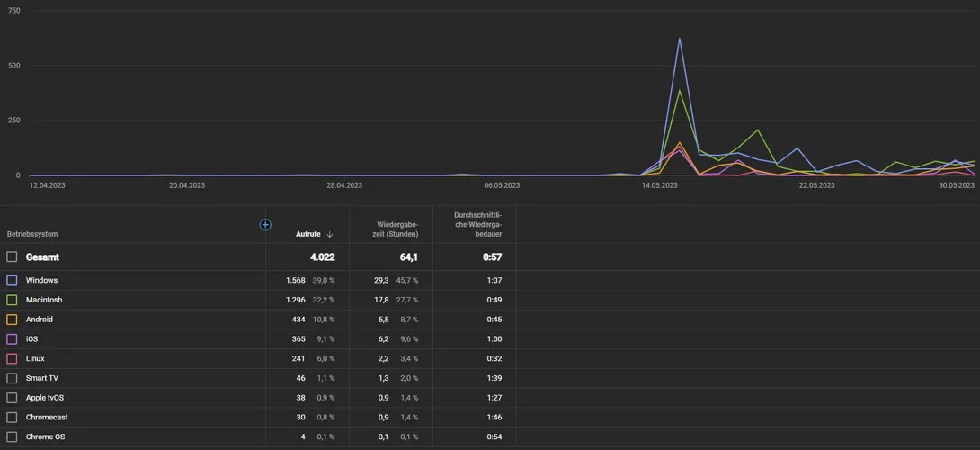
Task: Sort by Wiedergabezeit (Stunden) column header
Action: (397, 229)
